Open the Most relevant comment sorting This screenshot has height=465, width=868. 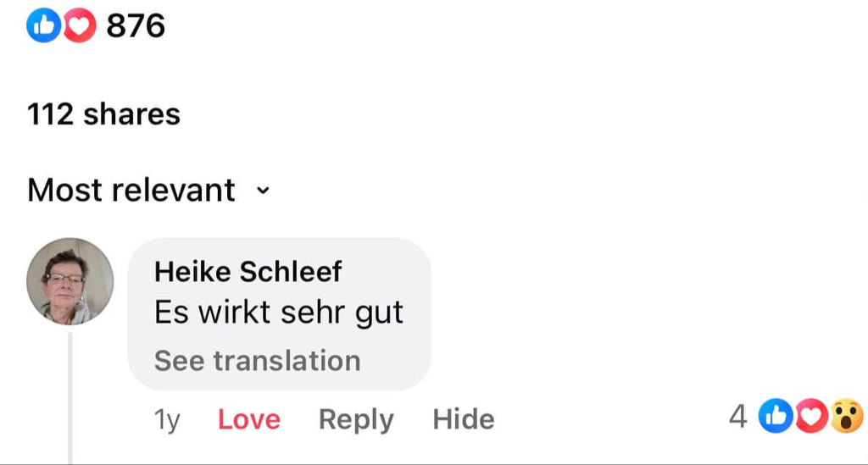pos(131,191)
